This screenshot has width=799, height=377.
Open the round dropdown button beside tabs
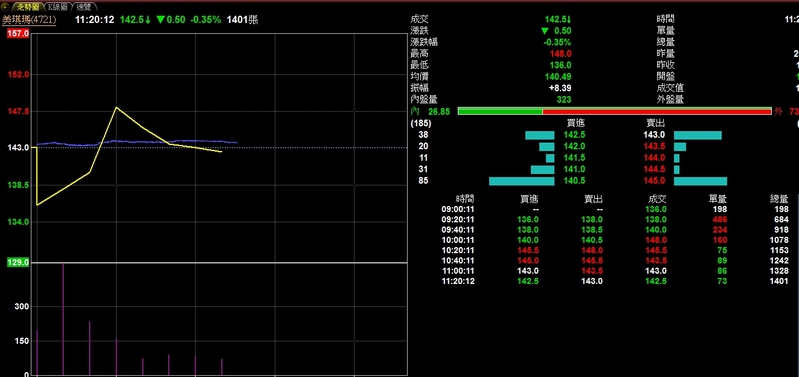point(5,7)
